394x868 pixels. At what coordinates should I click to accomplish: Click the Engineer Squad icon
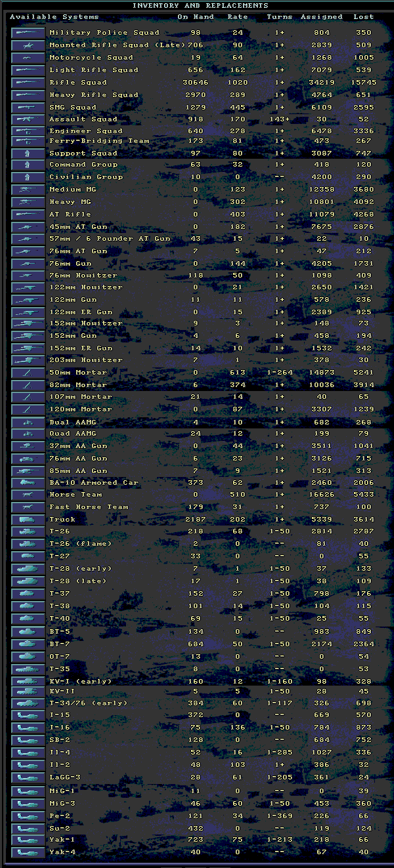pos(28,131)
